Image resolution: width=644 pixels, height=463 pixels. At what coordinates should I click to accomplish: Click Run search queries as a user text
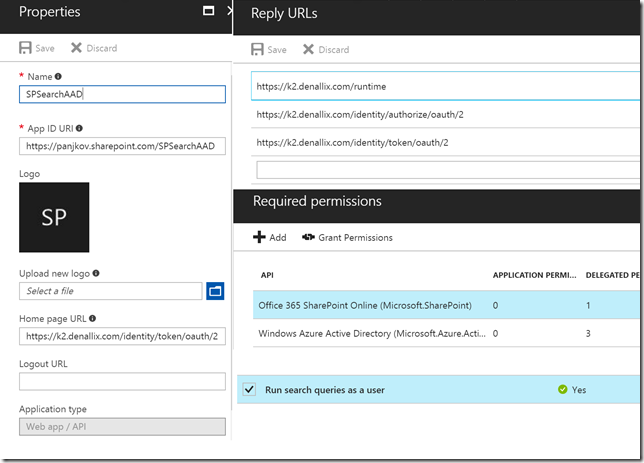[x=324, y=390]
